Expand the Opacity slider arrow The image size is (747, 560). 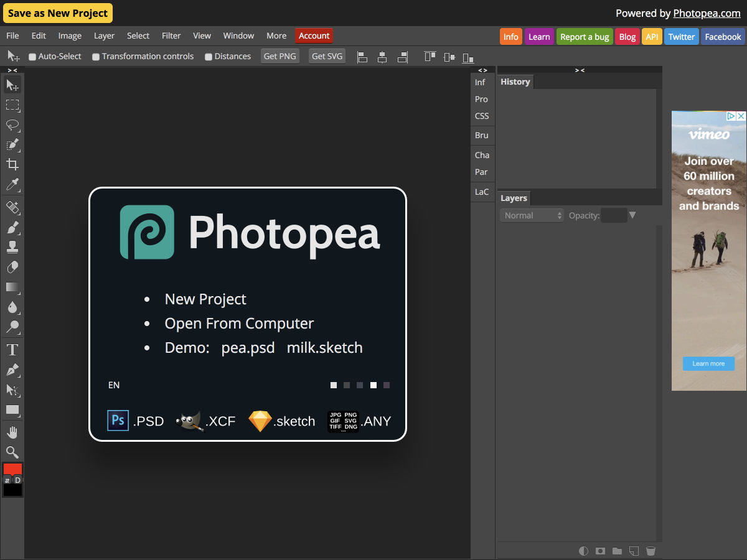[x=632, y=215]
